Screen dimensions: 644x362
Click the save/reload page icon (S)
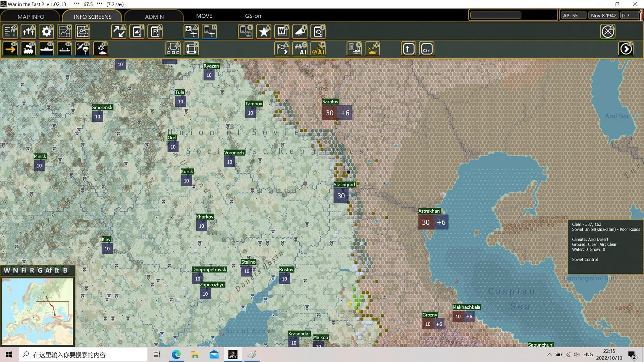pyautogui.click(x=318, y=32)
